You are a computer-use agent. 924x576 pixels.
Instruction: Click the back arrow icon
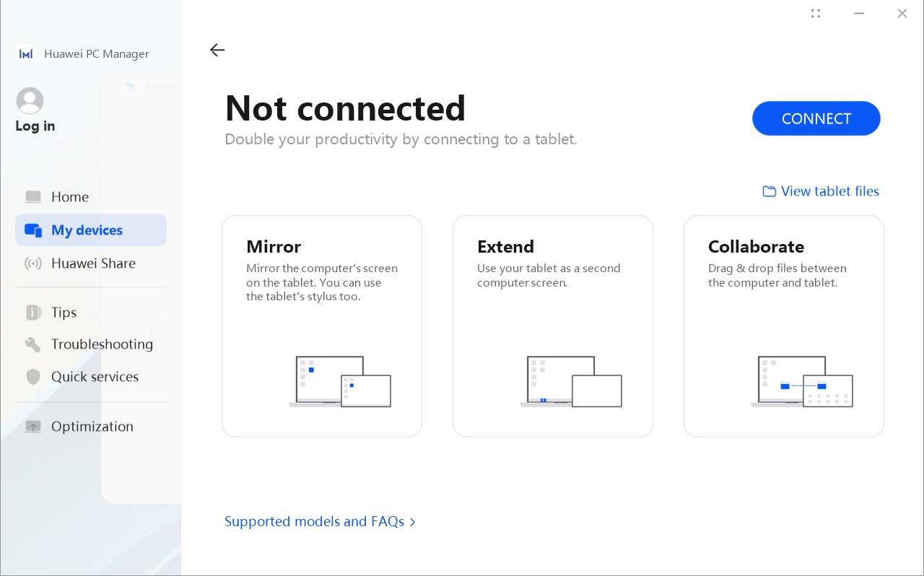click(217, 50)
